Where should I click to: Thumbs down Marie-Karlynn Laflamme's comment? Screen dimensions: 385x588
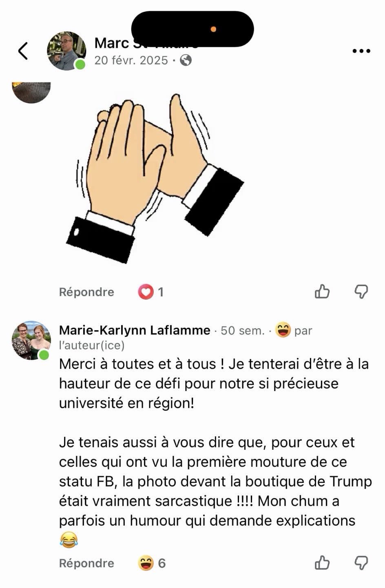tap(361, 563)
